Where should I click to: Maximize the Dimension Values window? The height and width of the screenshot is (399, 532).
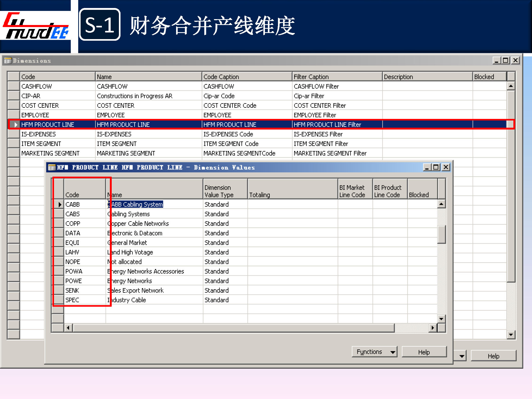[x=436, y=167]
